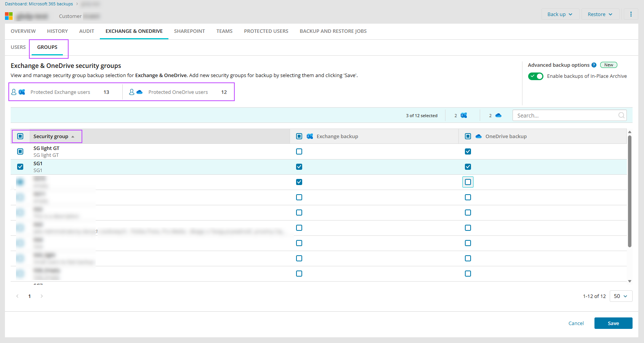Uncheck the SG1 row selection checkbox
Viewport: 644px width, 343px height.
20,167
